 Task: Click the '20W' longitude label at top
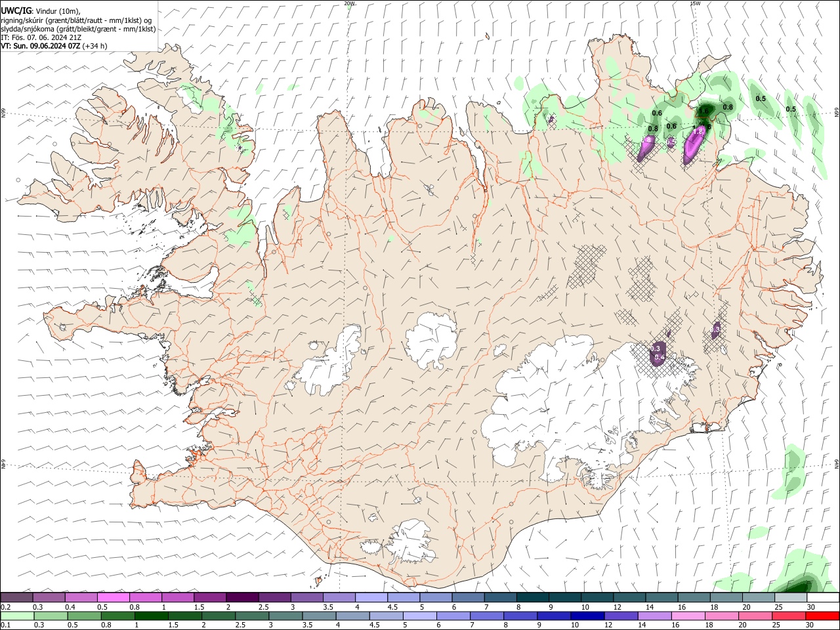coord(349,3)
